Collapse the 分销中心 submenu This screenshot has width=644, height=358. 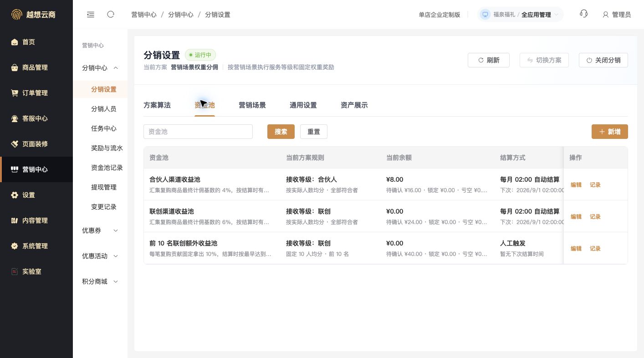point(116,68)
